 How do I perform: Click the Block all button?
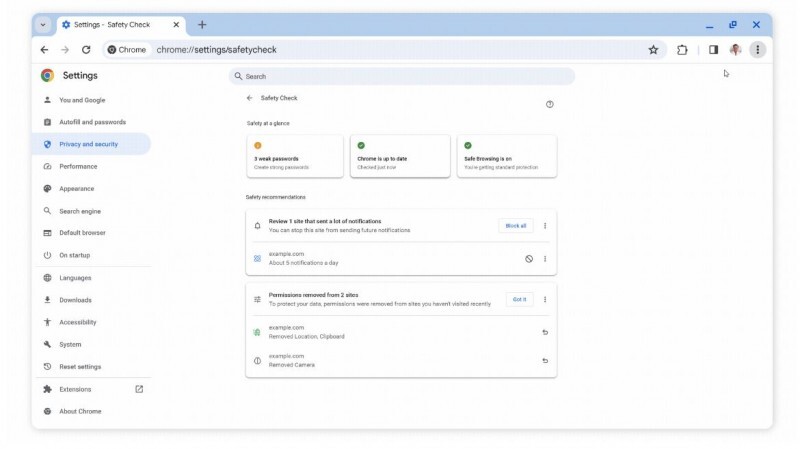[x=515, y=226]
